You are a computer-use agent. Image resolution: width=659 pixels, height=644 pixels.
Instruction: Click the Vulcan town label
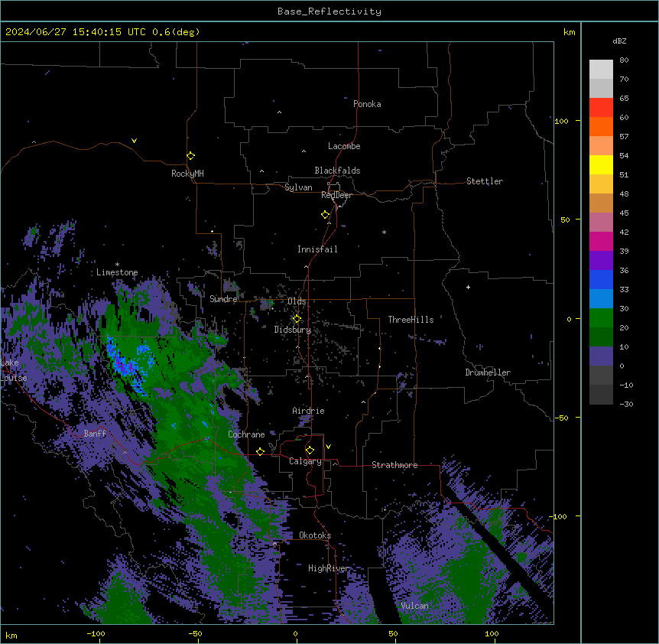[414, 606]
